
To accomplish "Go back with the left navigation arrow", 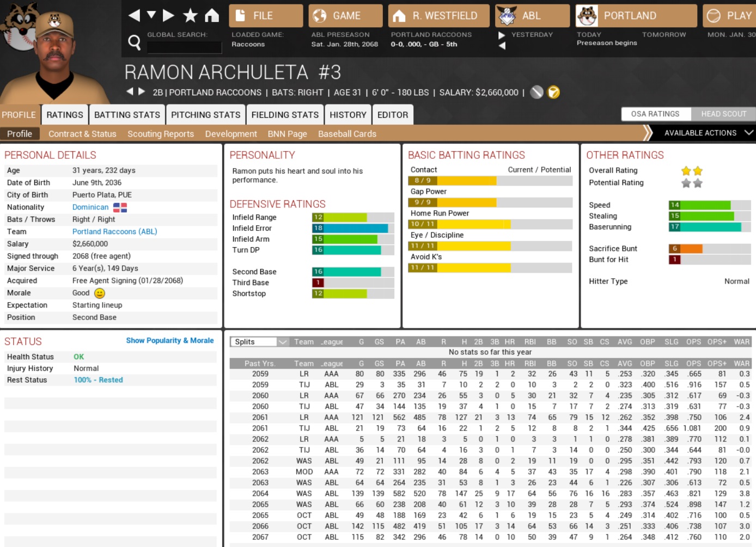I will point(134,15).
